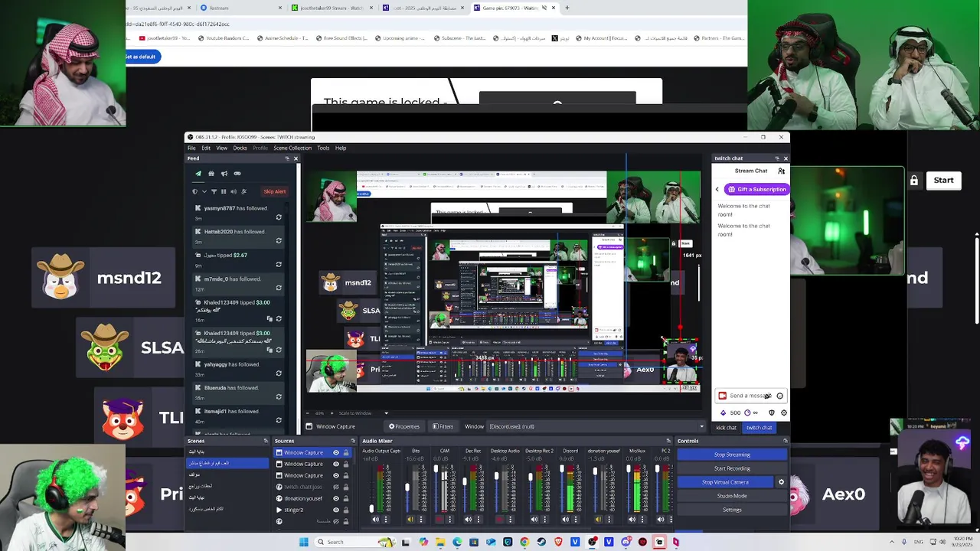Adjust the Bits channel volume slider

407,487
